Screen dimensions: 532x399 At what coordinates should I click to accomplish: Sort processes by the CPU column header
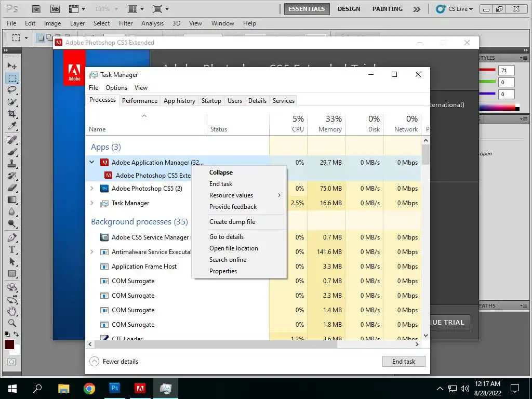(288, 124)
